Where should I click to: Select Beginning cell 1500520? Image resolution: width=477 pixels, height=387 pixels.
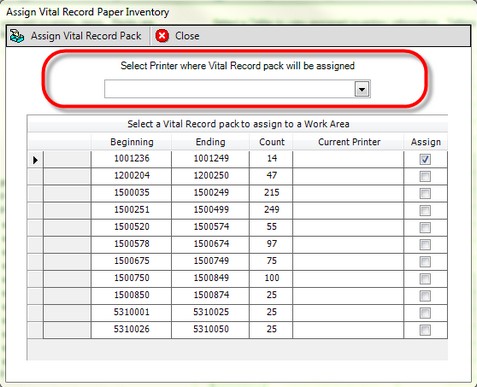point(131,227)
